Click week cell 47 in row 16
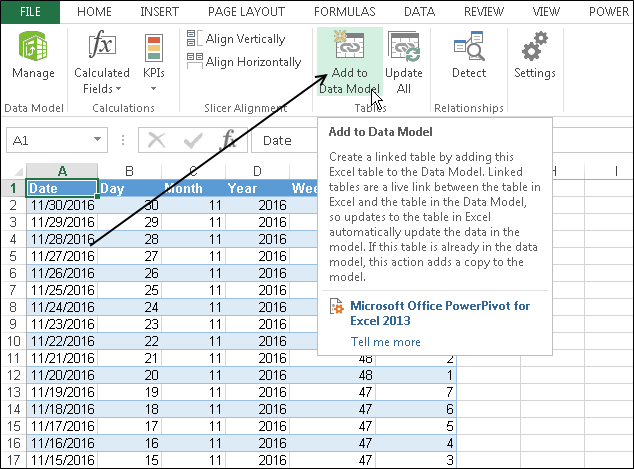The image size is (634, 469). tap(332, 443)
